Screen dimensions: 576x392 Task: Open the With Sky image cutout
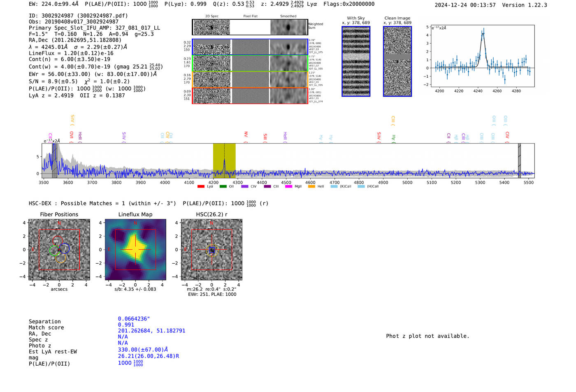[x=356, y=61]
